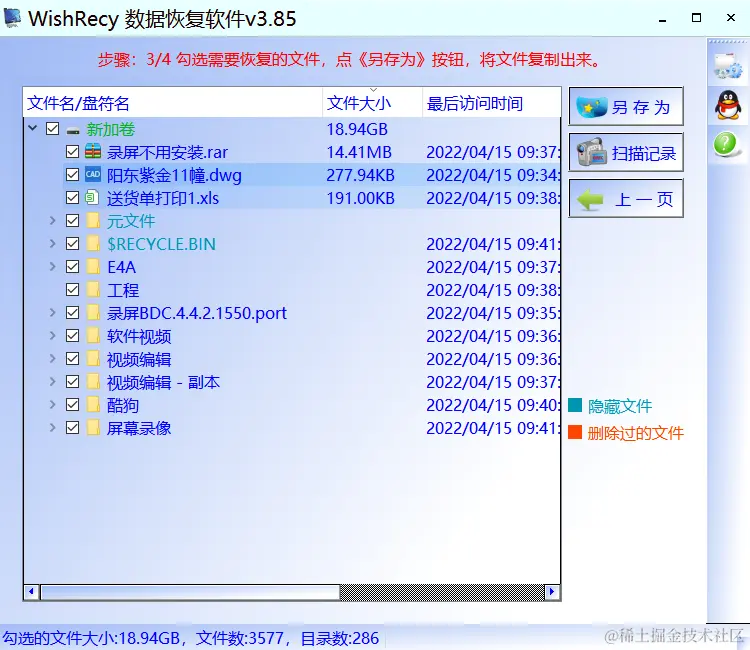Click the folder icon of 元文件
Screen dimensions: 750x650
(x=93, y=220)
